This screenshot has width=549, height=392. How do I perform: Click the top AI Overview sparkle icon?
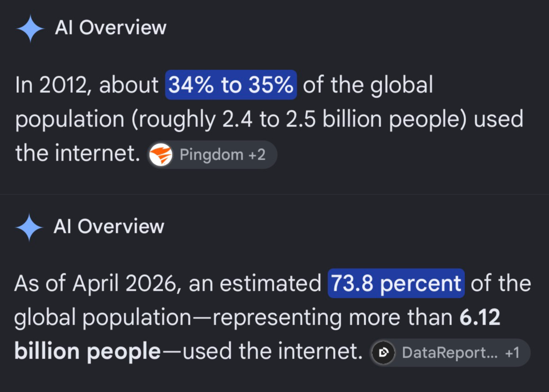(30, 28)
